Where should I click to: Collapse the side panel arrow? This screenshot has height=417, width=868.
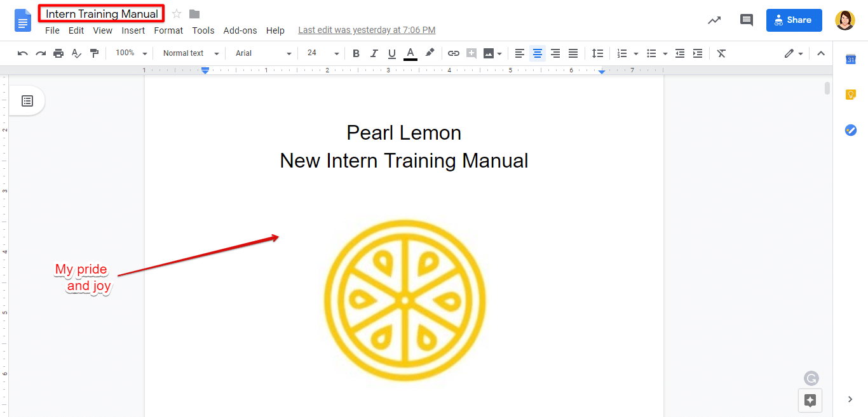click(x=850, y=399)
